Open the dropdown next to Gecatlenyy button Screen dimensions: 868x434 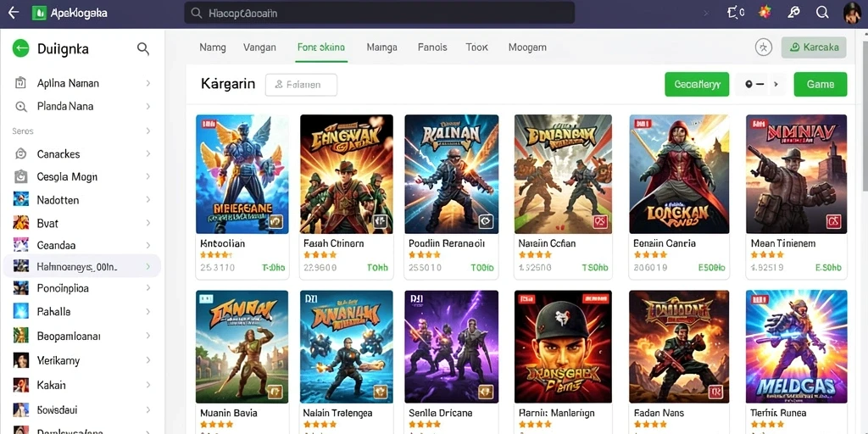[x=761, y=84]
